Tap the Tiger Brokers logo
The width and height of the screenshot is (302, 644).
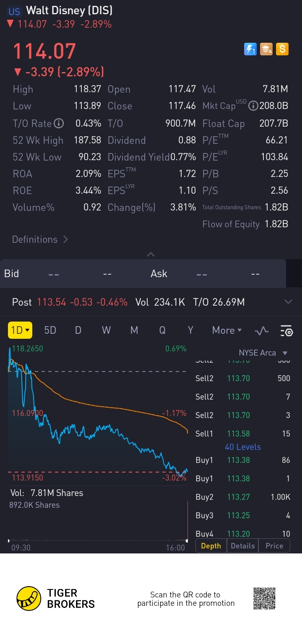pyautogui.click(x=56, y=598)
